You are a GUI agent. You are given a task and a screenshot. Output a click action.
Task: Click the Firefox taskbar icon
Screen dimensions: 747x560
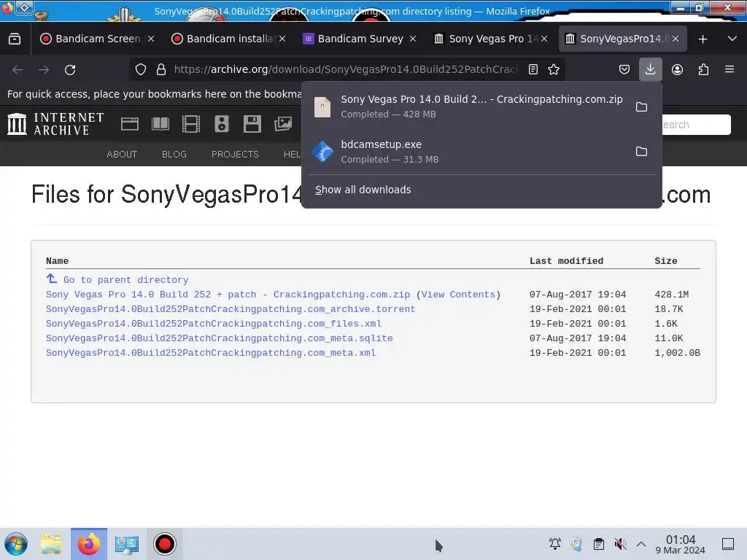coord(88,544)
